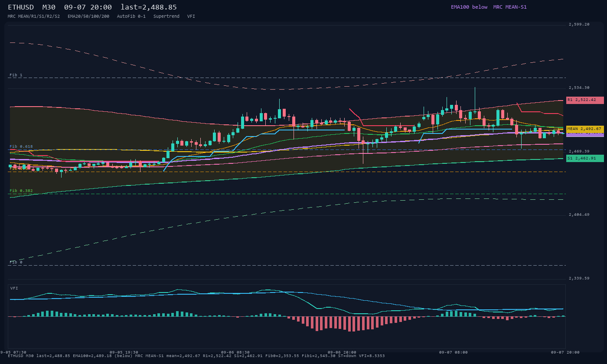Click the 09-07 20:00 timestamp in the title

point(88,7)
